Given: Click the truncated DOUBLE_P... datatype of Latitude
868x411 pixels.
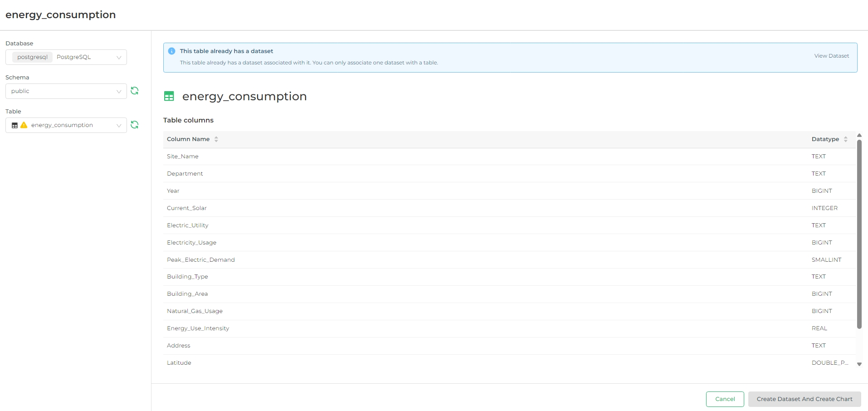Looking at the screenshot, I should click(830, 363).
